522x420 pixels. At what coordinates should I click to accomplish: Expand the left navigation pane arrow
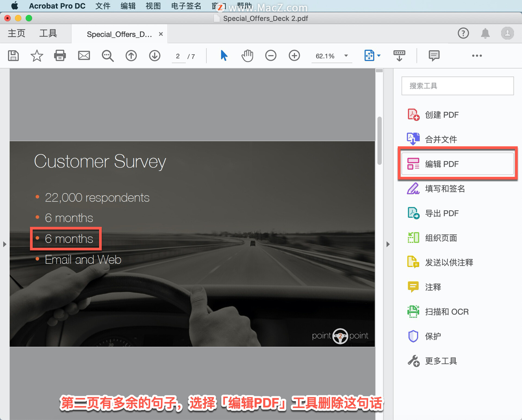[4, 244]
